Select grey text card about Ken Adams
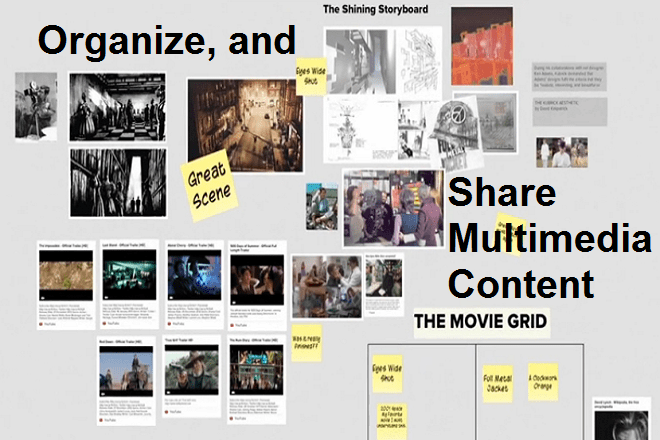The height and width of the screenshot is (440, 660). 570,77
